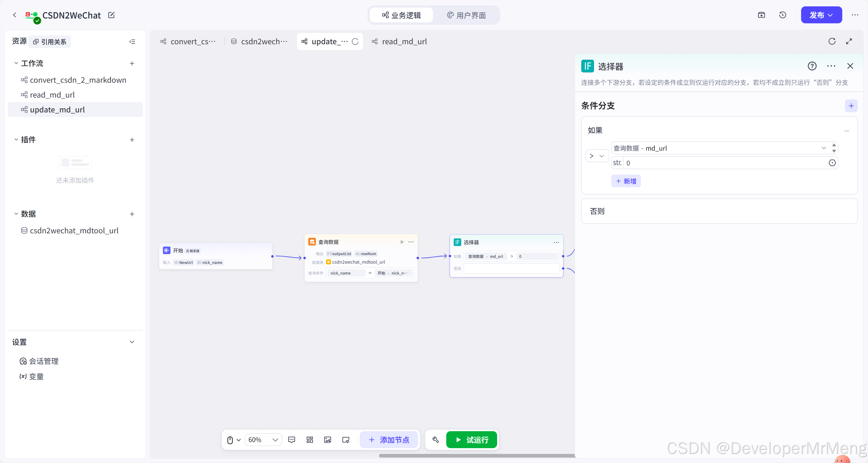Click the 试运行 run button
Screen dimensions: 868x463
[x=471, y=440]
